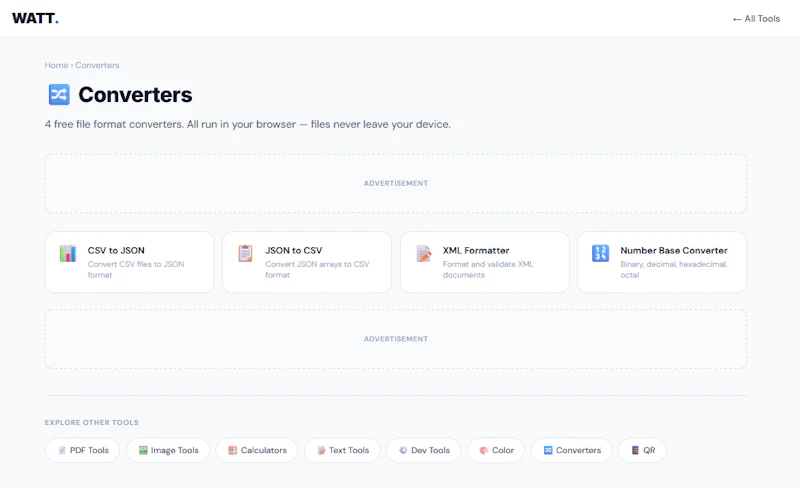The image size is (800, 488).
Task: Open the CSV to JSON title
Action: pos(116,251)
